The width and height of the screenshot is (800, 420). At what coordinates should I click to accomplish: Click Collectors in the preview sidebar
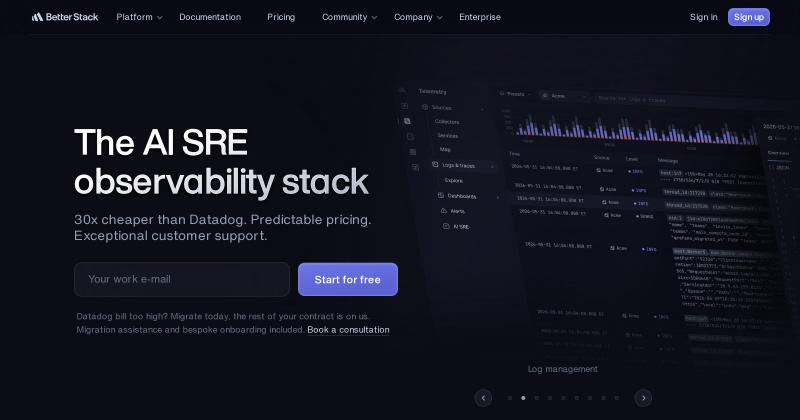(447, 121)
